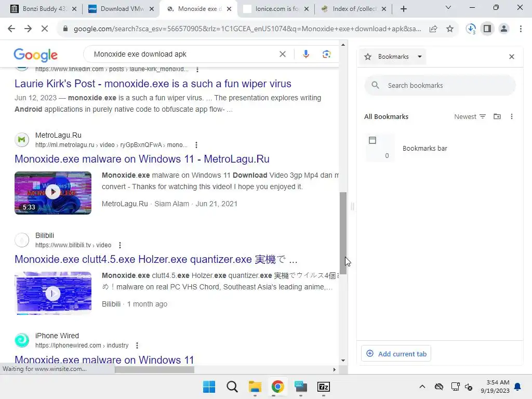Show hidden system tray icons
The width and height of the screenshot is (532, 399).
[422, 387]
